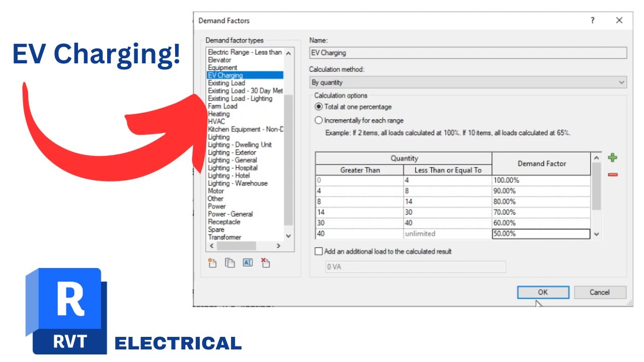Viewport: 644px width, 362px height.
Task: Click the 50.00% demand factor cell
Action: click(541, 234)
